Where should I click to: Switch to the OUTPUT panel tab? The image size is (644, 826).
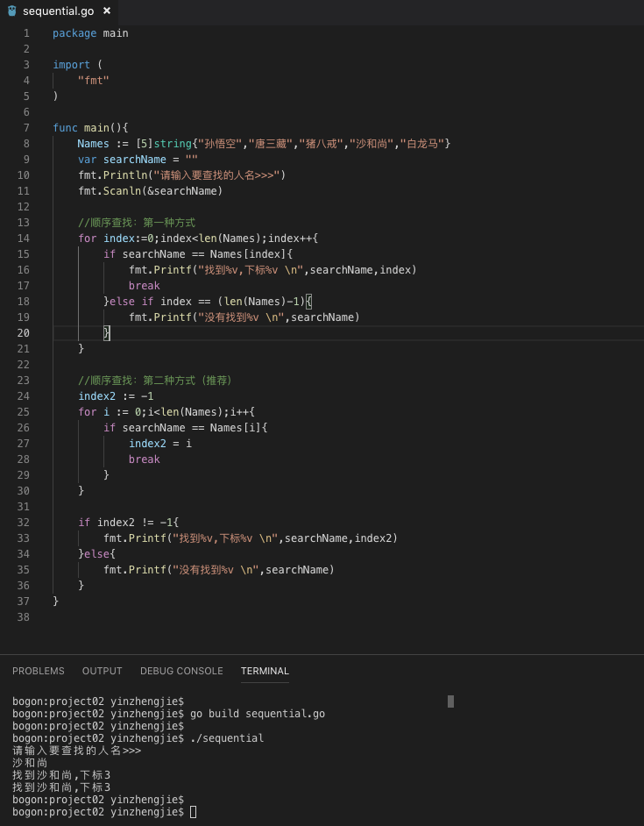[x=103, y=671]
